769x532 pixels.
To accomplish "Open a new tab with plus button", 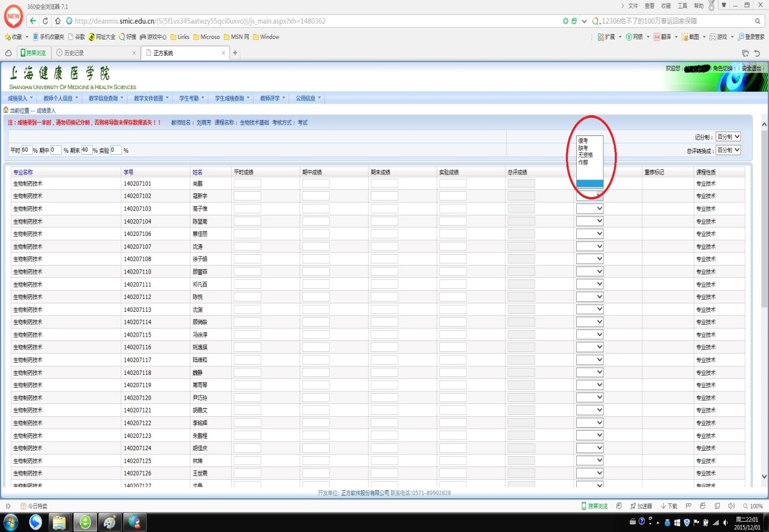I will (235, 53).
